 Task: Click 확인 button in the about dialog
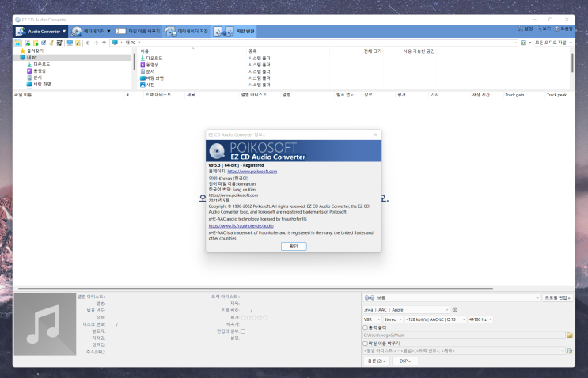click(x=294, y=246)
